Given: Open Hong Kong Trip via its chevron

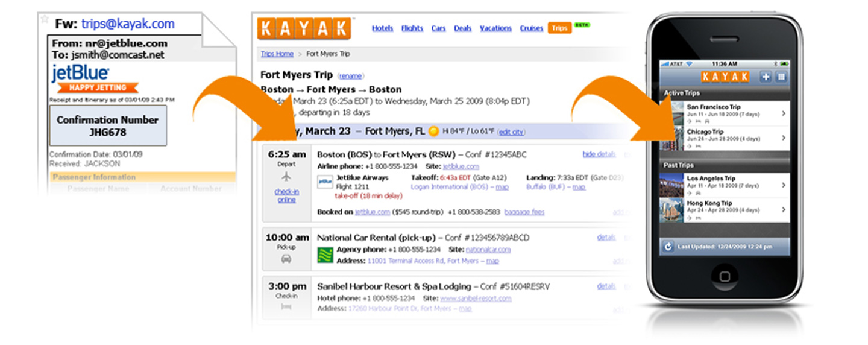Looking at the screenshot, I should click(783, 209).
